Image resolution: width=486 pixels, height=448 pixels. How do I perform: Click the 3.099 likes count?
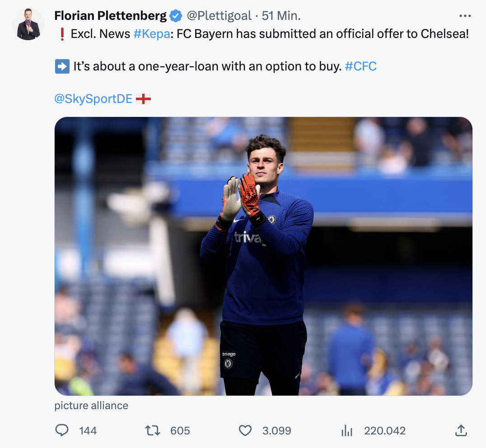[x=276, y=431]
